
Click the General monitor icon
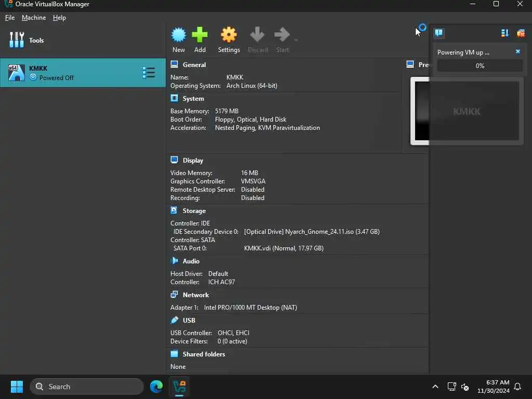pos(175,64)
